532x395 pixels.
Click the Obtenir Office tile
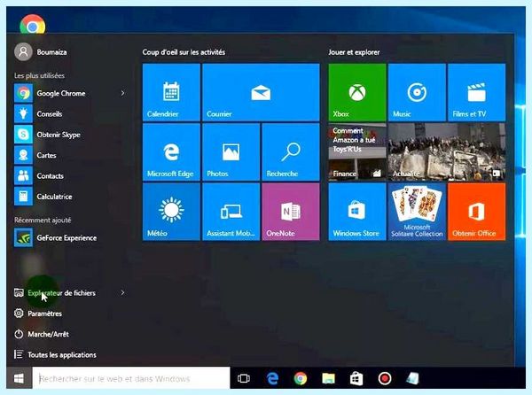click(x=477, y=212)
